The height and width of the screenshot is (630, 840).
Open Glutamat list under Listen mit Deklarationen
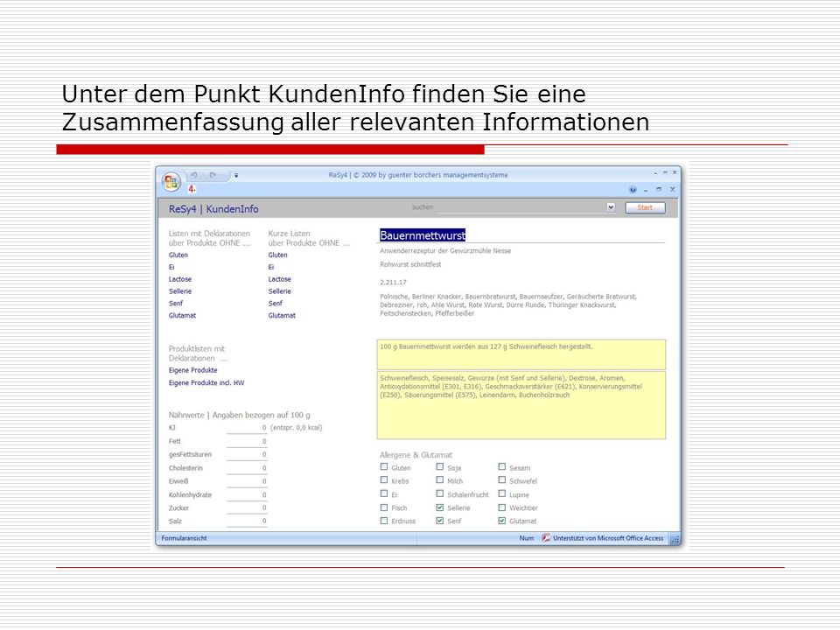pos(182,316)
